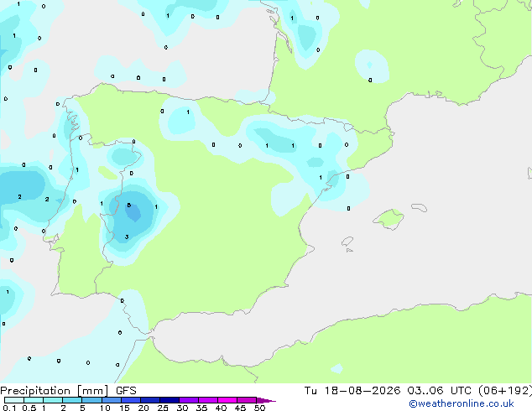The image size is (532, 411).
Task: Click the above-50 arrow at legend end
Action: tap(266, 400)
